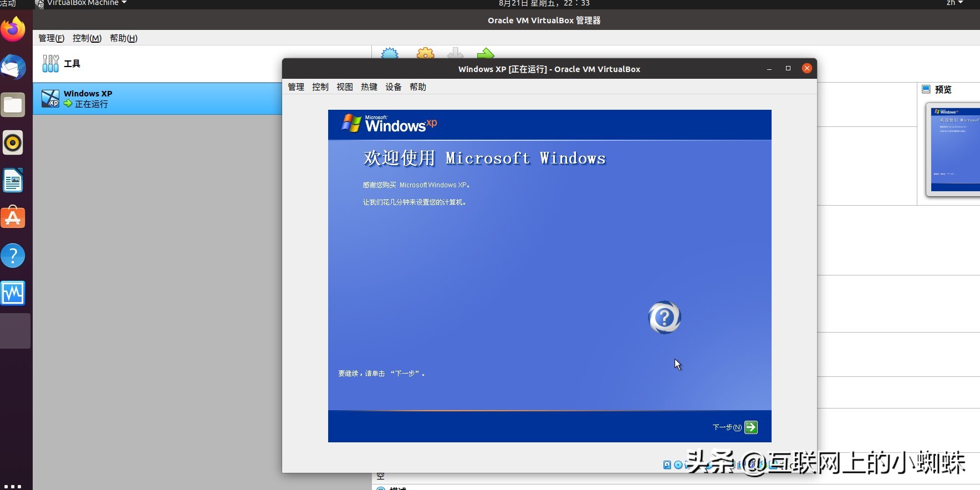
Task: Click the date and time in the top bar
Action: 544,3
